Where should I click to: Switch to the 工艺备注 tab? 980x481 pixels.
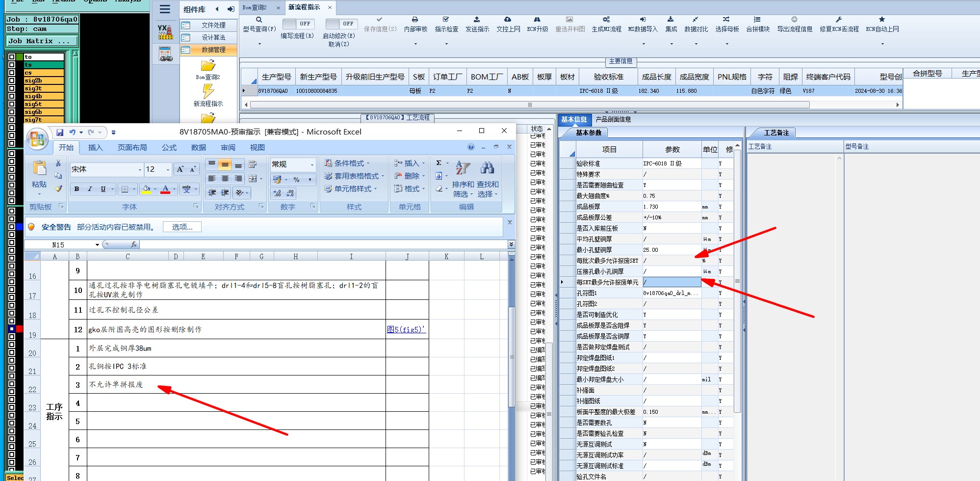[776, 133]
